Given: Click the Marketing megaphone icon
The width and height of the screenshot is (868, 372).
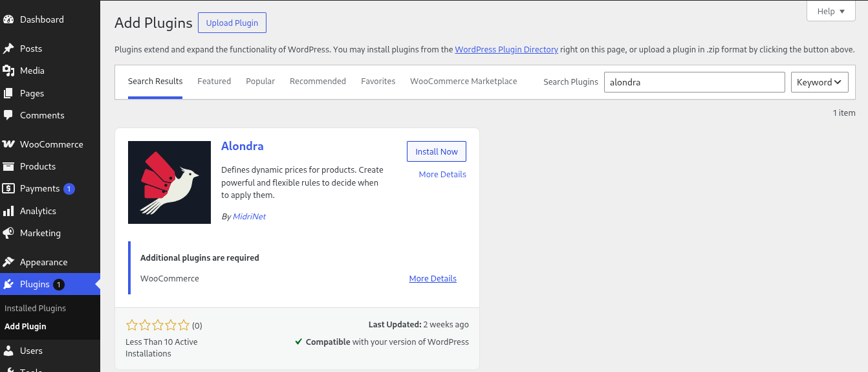Looking at the screenshot, I should pos(8,233).
